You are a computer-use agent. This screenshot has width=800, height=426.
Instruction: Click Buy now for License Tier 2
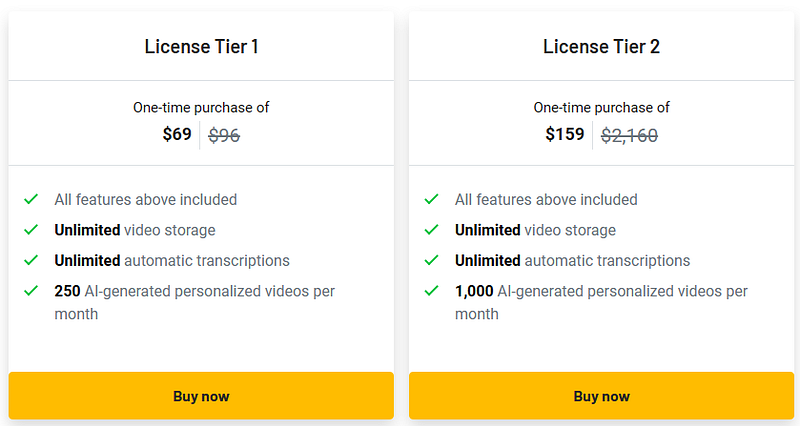(x=601, y=396)
